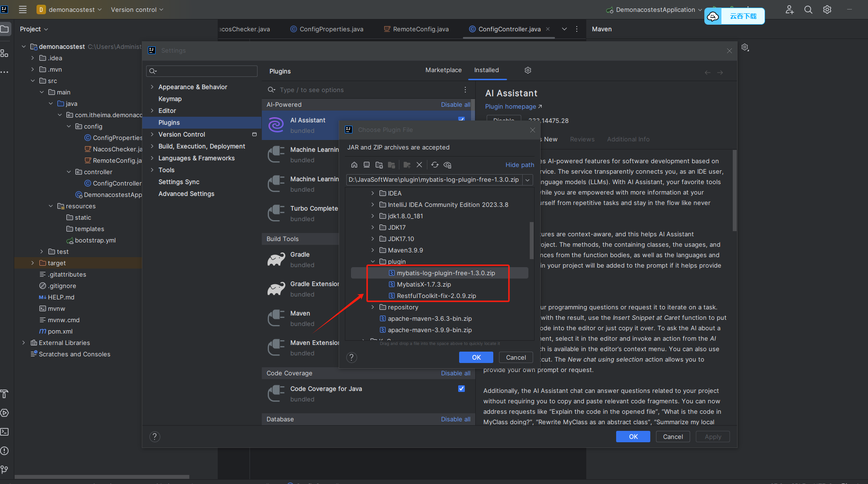Expand Appearance & Behavior settings group
This screenshot has height=484, width=868.
click(152, 87)
